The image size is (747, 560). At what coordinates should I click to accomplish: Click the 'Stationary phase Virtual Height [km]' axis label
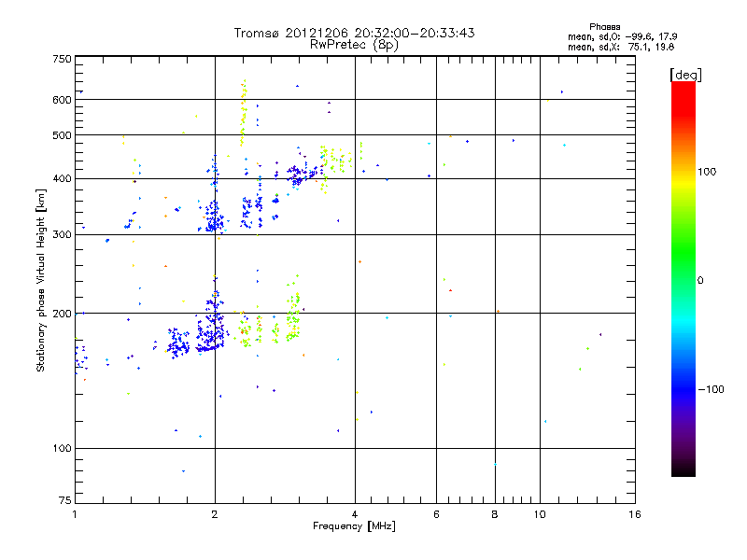pos(40,281)
